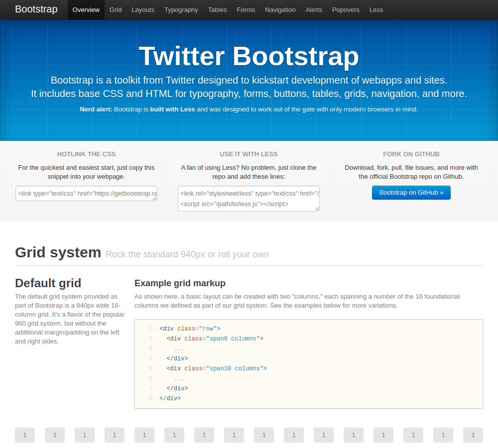Click the FORK ON GITHUB heading
Viewport: 498px width, 448px height.
[x=411, y=154]
